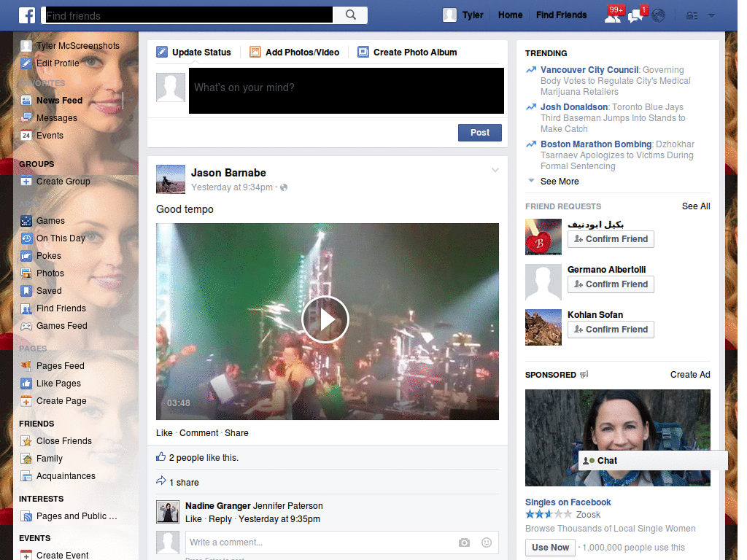Click Singles on Facebook ad image
Viewport: 747px width, 560px height.
[x=617, y=437]
